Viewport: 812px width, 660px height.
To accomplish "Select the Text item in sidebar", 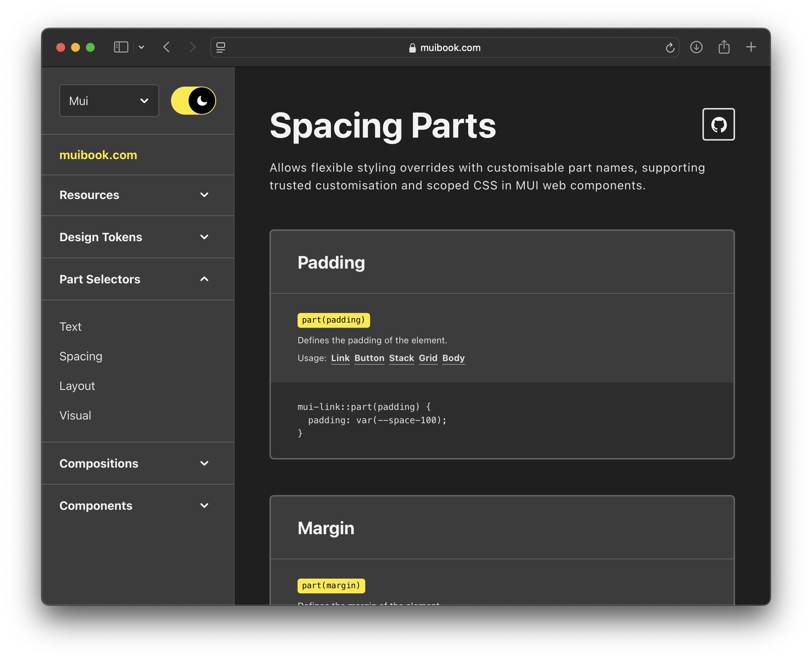I will pyautogui.click(x=70, y=327).
